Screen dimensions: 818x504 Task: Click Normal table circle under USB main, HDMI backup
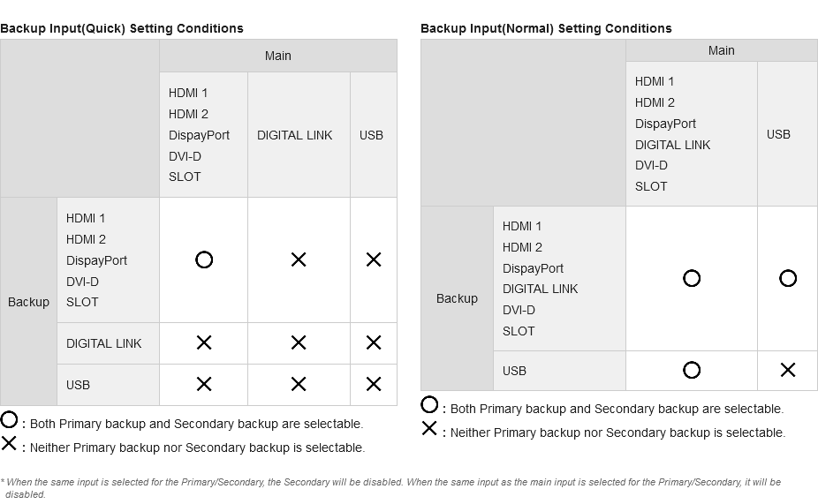[x=788, y=278]
